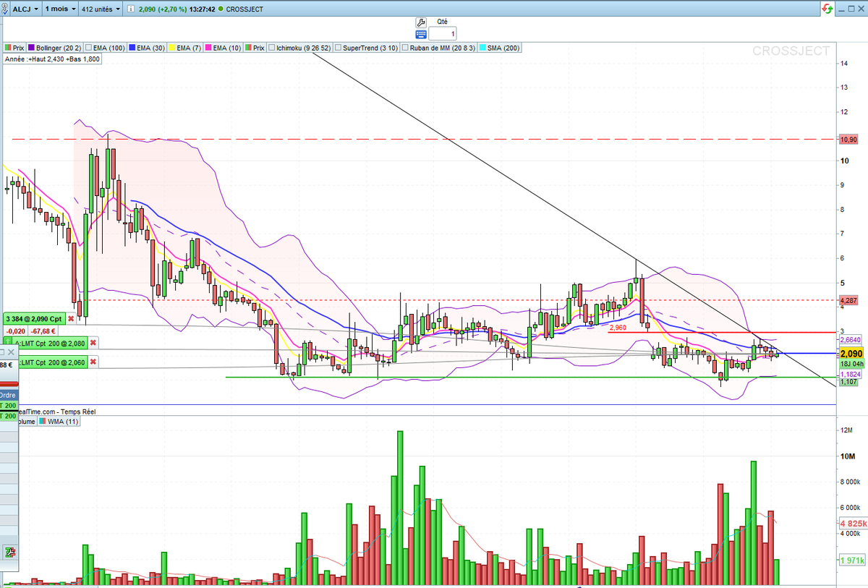
Task: Cancel the LMT Cpt 200 @ 2,060 order
Action: pyautogui.click(x=93, y=362)
